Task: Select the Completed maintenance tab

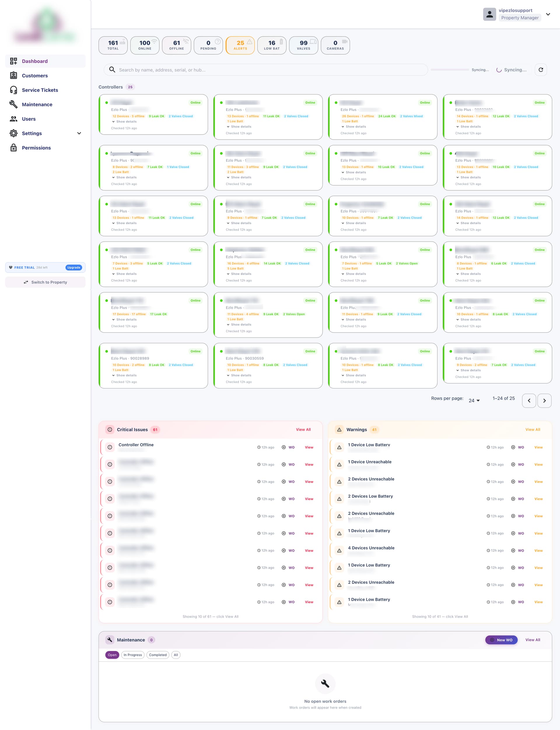Action: [x=158, y=655]
